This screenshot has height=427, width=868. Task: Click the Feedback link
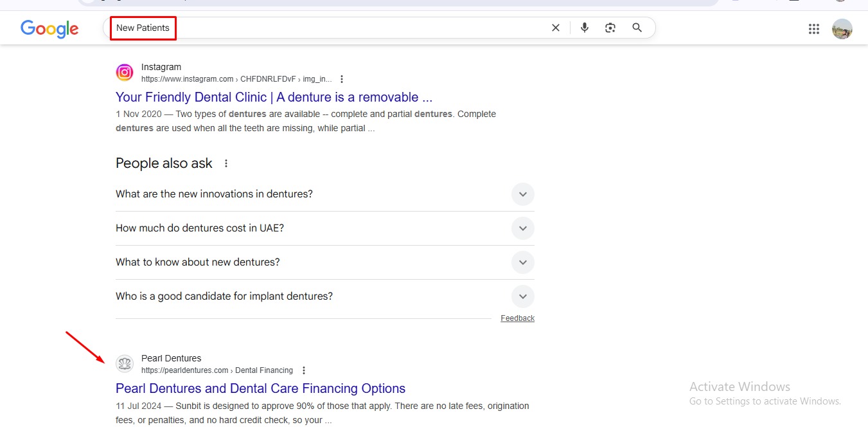[x=517, y=318]
